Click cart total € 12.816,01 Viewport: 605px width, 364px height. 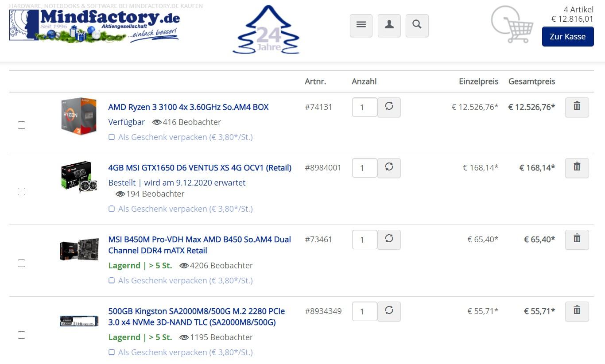point(572,19)
